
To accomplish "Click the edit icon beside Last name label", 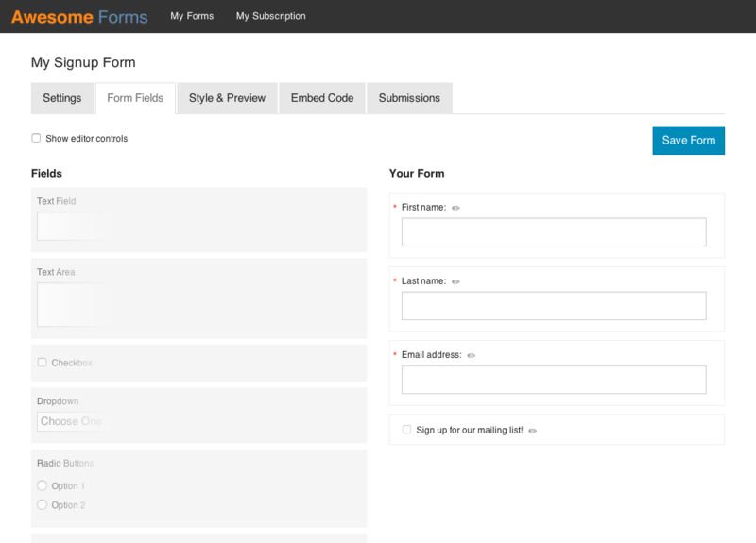I will [455, 281].
